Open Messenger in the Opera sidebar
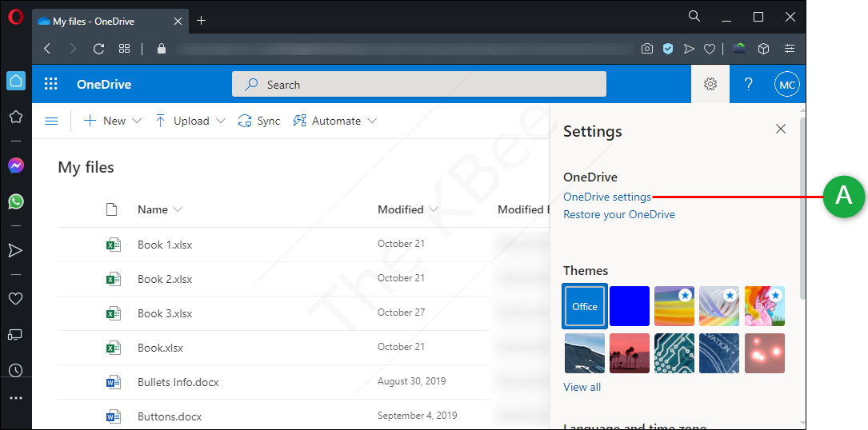 [15, 165]
